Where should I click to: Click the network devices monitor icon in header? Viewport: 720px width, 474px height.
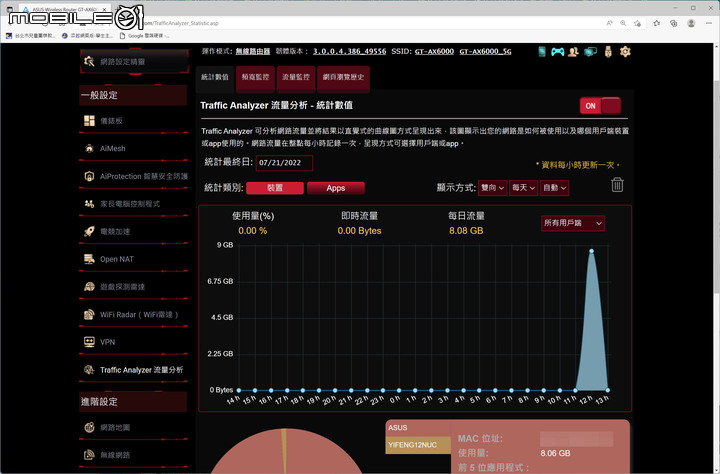(x=591, y=51)
